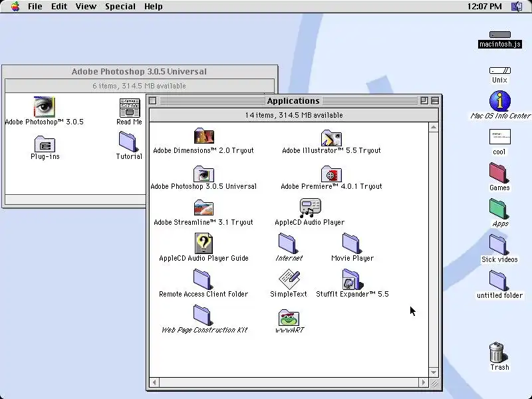Image resolution: width=532 pixels, height=399 pixels.
Task: Click the Adobe Photoshop 3.0.5 Universal window title
Action: pyautogui.click(x=139, y=72)
